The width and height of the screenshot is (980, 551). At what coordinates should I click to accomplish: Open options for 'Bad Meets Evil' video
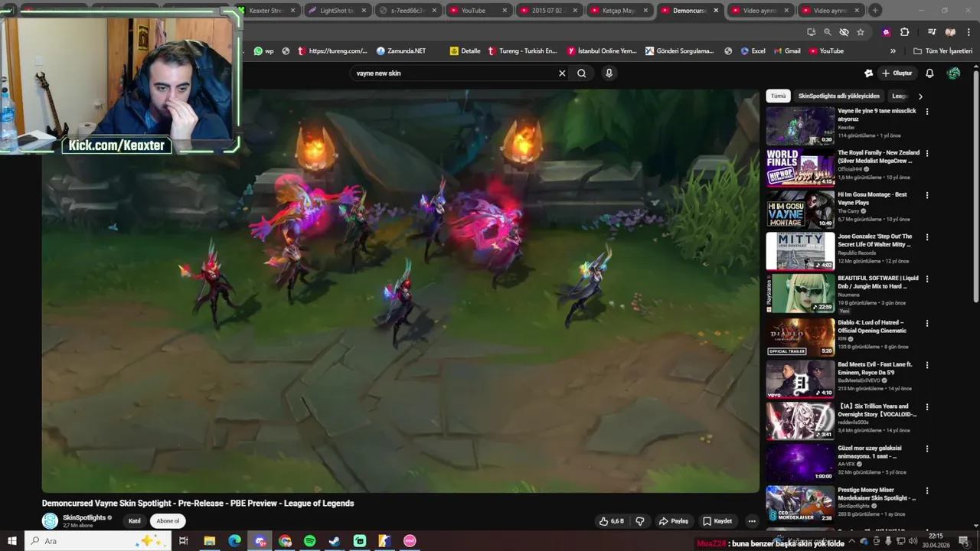tap(927, 365)
